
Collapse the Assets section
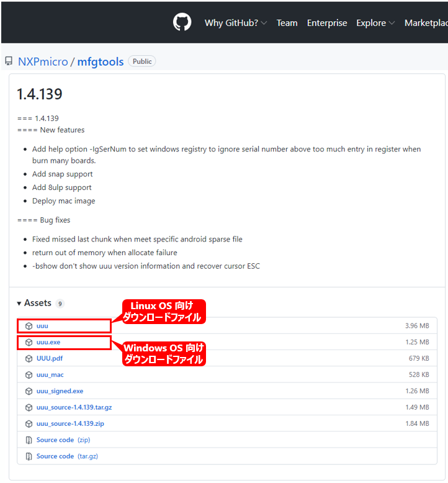[x=34, y=303]
